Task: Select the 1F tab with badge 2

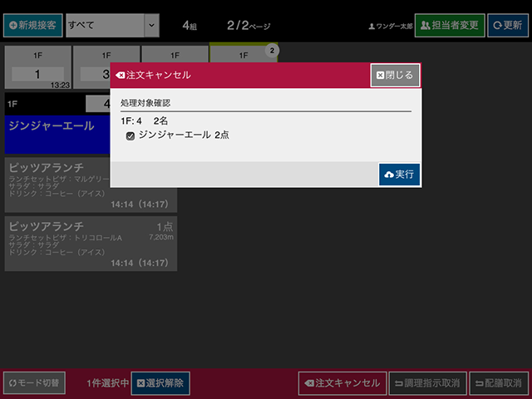Action: coord(243,54)
